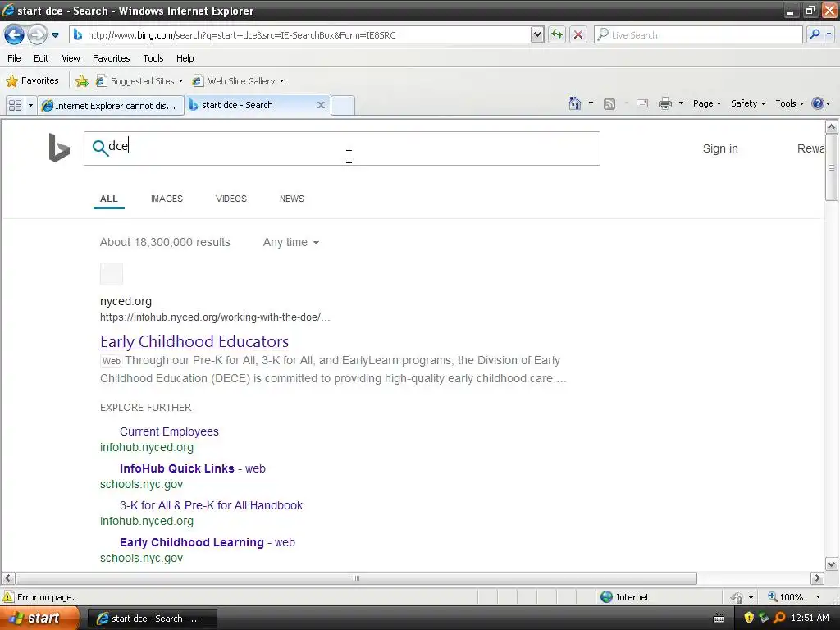Open the Favorites menu in the menu bar
Image resolution: width=840 pixels, height=630 pixels.
pos(111,58)
